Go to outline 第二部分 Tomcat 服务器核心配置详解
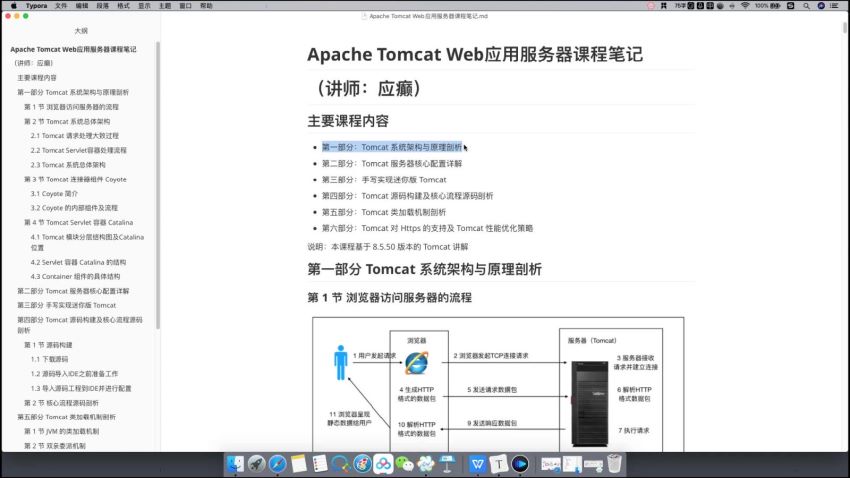850x478 pixels. click(x=73, y=291)
